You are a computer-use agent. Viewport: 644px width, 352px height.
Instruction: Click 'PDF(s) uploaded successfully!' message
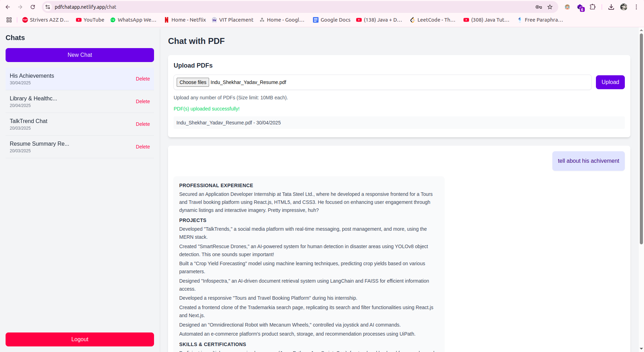[x=207, y=109]
